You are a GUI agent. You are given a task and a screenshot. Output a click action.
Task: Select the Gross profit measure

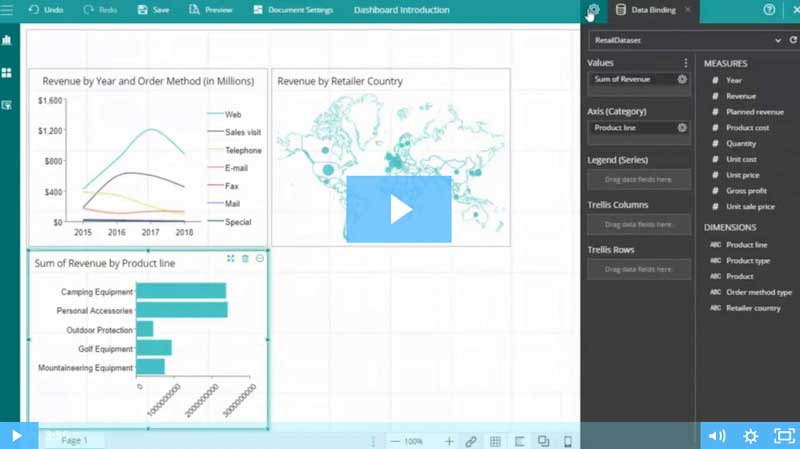tap(746, 191)
